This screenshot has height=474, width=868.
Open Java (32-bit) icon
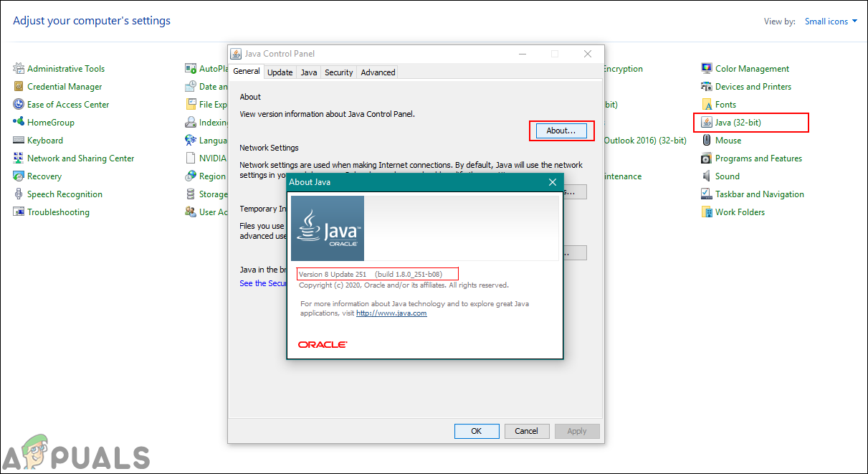[707, 123]
